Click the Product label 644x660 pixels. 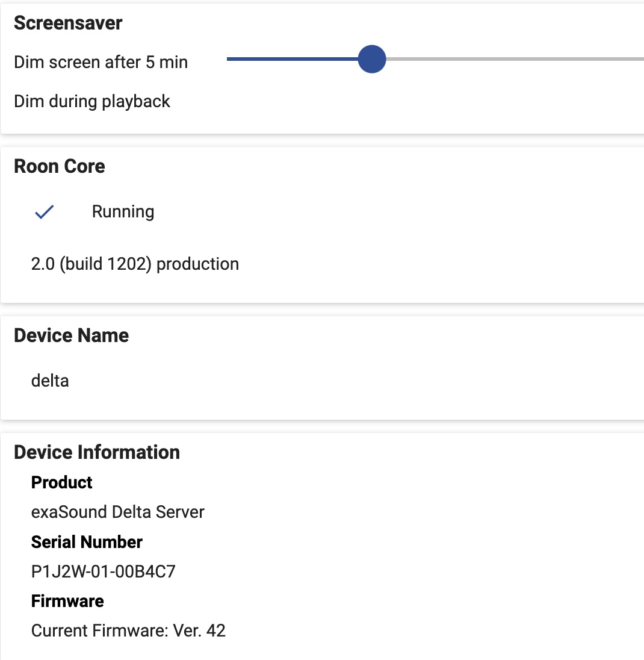click(x=61, y=482)
